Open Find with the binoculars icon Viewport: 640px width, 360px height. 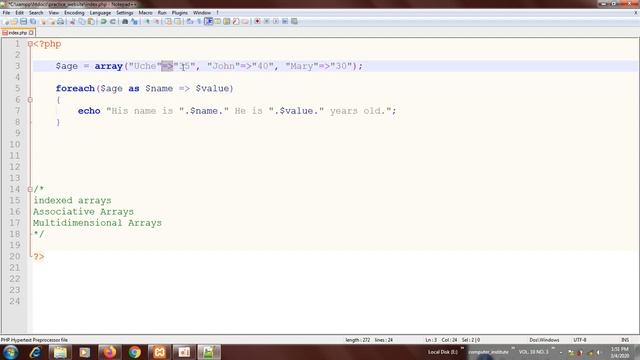(125, 21)
